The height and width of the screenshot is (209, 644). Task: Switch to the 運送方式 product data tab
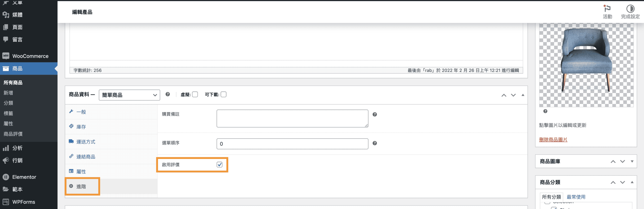86,142
